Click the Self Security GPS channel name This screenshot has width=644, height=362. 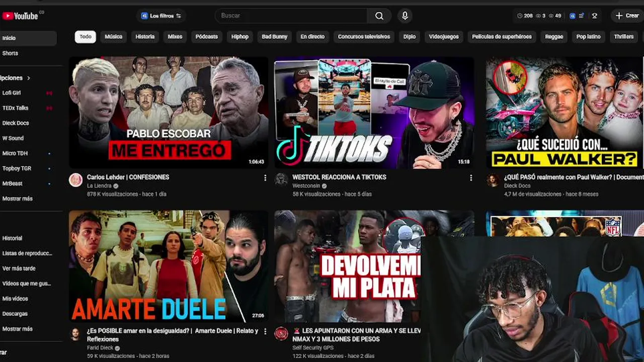click(313, 348)
